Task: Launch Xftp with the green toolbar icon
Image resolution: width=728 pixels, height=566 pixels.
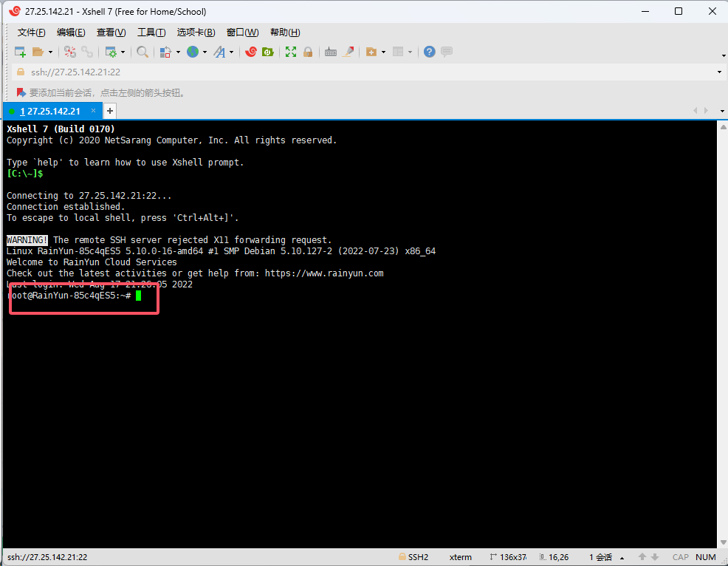Action: tap(267, 52)
